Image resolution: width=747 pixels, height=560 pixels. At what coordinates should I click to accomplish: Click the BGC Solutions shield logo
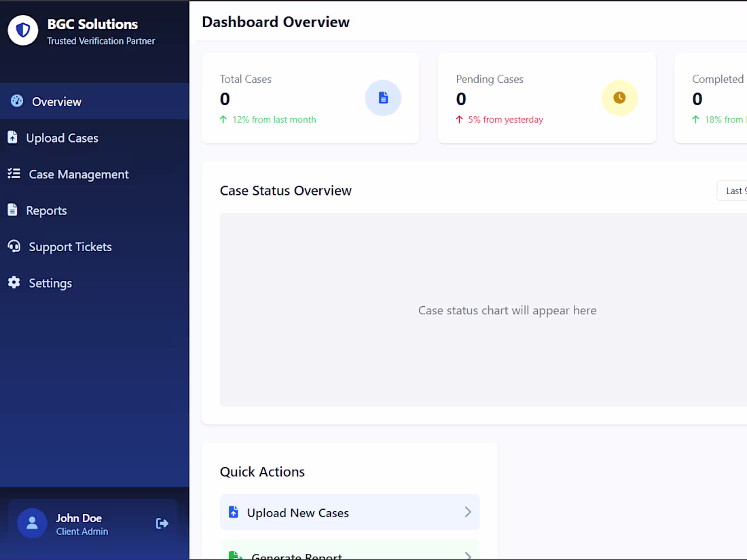tap(22, 30)
